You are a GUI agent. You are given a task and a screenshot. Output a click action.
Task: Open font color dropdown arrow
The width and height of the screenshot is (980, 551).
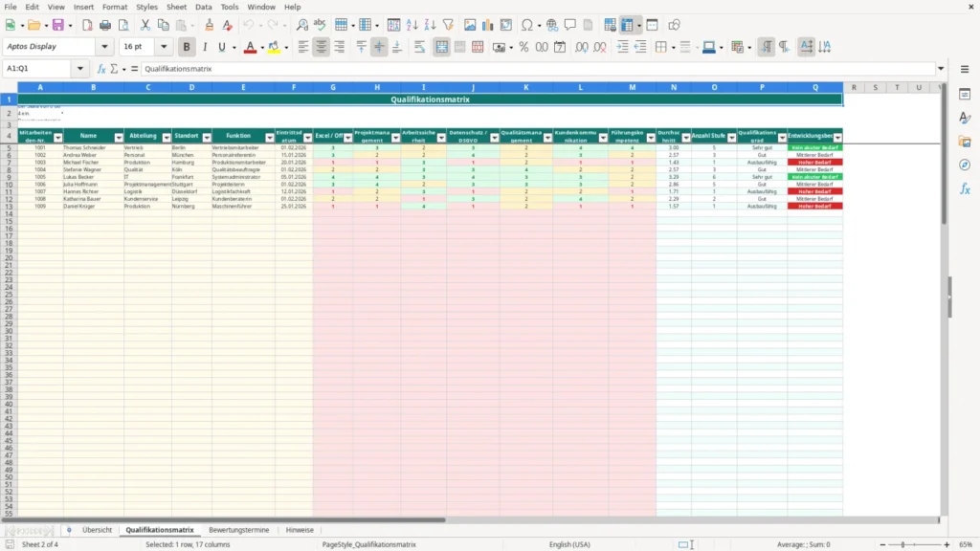261,48
